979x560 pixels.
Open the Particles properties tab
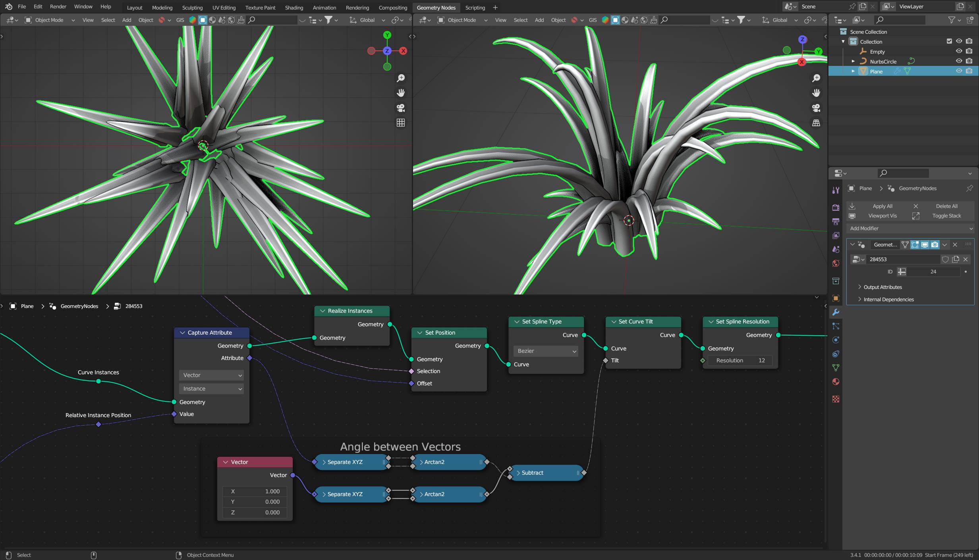tap(836, 326)
